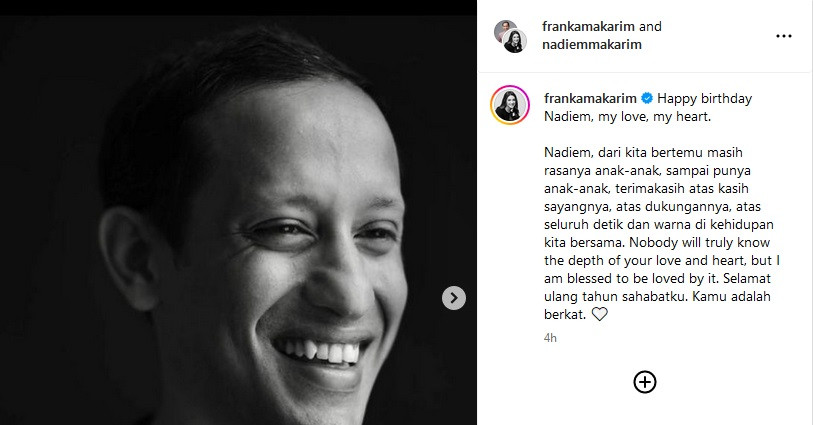Click the back overlapping avatar in header
Screen dimensions: 813x425
(x=503, y=29)
